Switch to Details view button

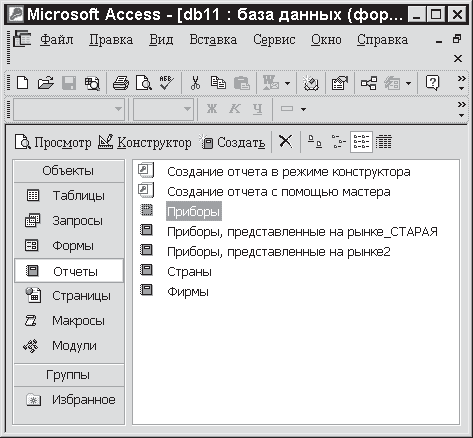[384, 142]
